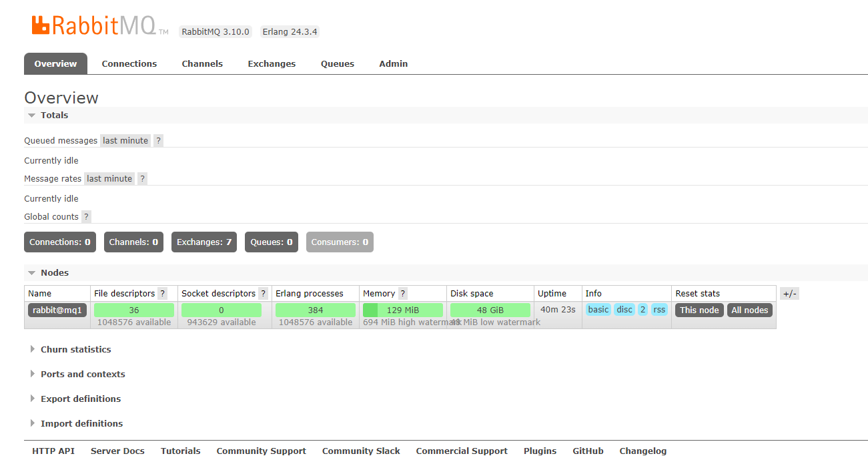868x466 pixels.
Task: Click the info tag labeled 2
Action: [642, 310]
